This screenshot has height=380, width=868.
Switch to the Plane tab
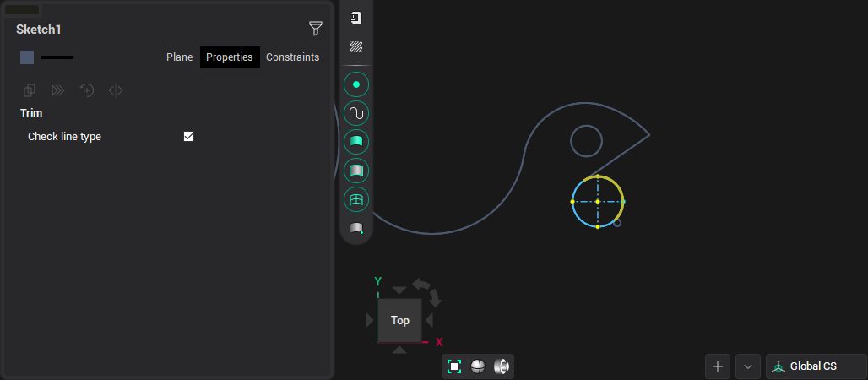179,57
